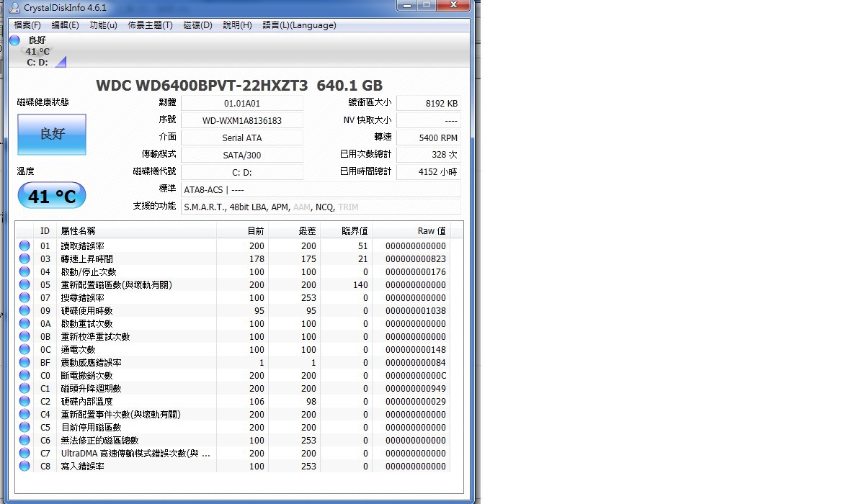Select the 寫入錯誤率 attribute row
This screenshot has height=504, width=864.
pos(233,466)
